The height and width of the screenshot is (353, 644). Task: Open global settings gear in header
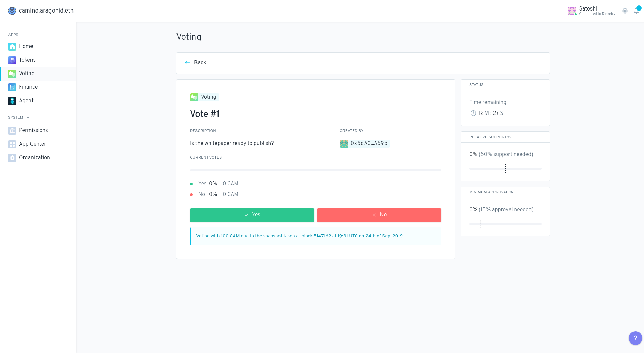click(625, 11)
